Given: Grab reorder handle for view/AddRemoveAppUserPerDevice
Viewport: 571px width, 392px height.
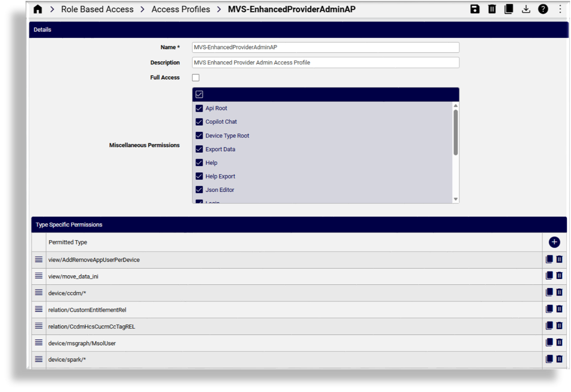Looking at the screenshot, I should click(39, 259).
